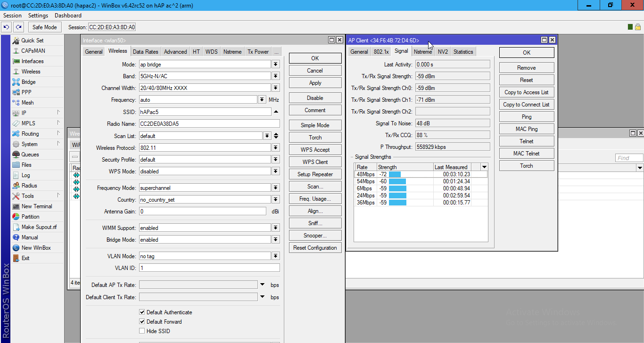Open the Settings menu
The height and width of the screenshot is (343, 644).
38,16
